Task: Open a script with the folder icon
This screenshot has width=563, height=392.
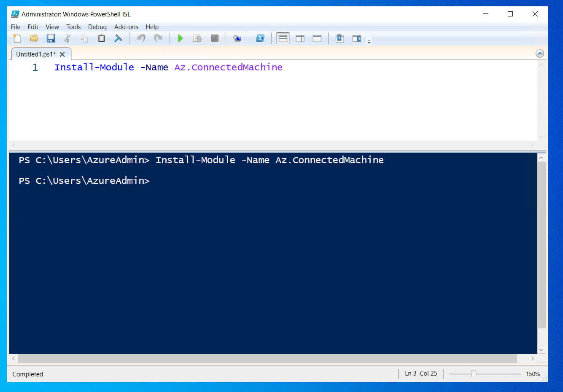Action: [34, 38]
